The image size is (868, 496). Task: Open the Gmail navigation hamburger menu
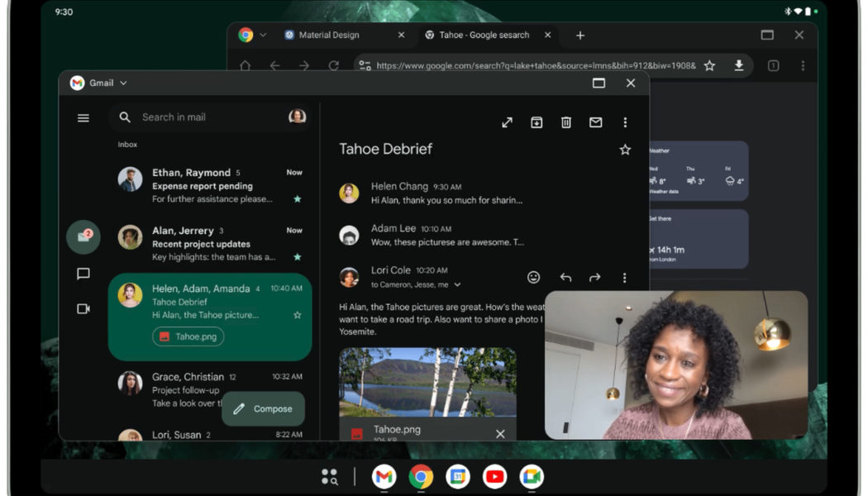(x=83, y=117)
